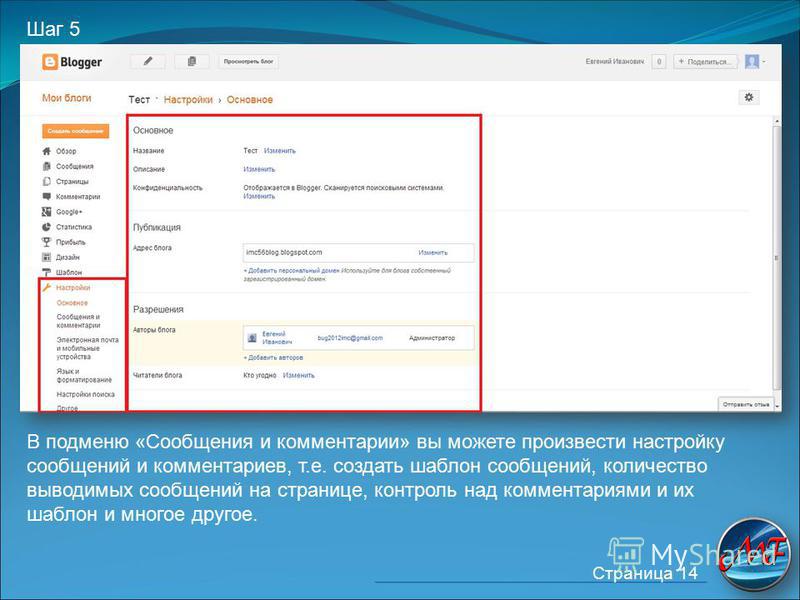Viewport: 800px width, 600px height.
Task: Click the imc56blog.blogspot.com address
Action: tap(284, 253)
